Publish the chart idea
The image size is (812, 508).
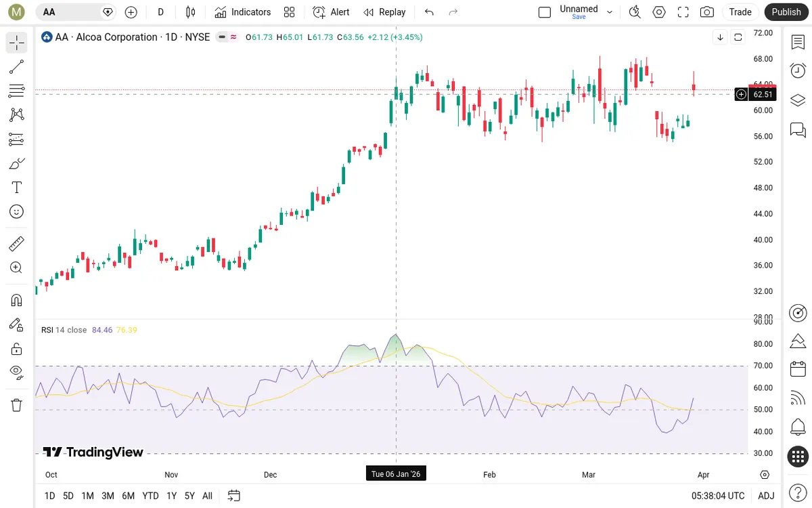[x=786, y=12]
